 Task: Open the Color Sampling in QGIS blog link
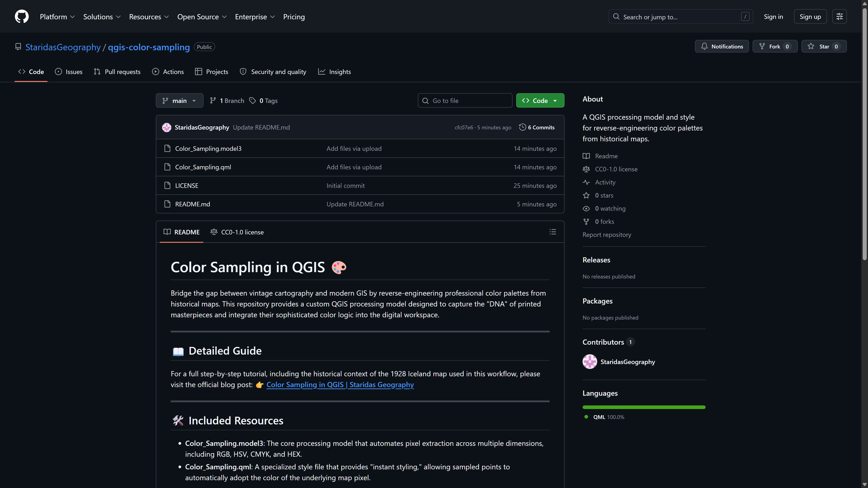[x=340, y=385]
